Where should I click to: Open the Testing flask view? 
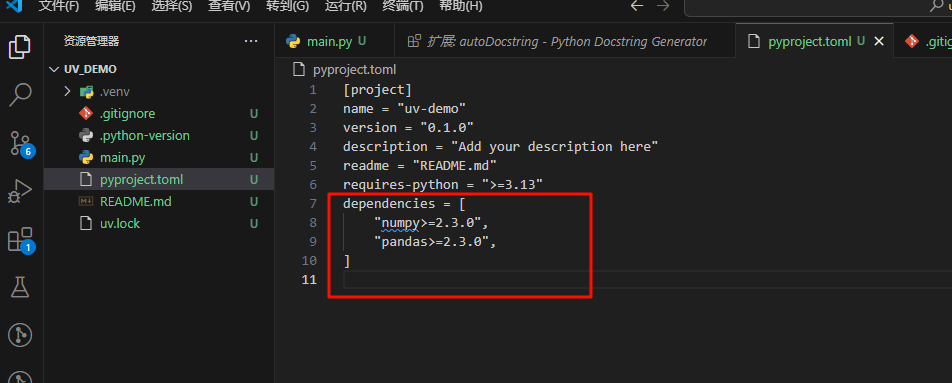20,287
